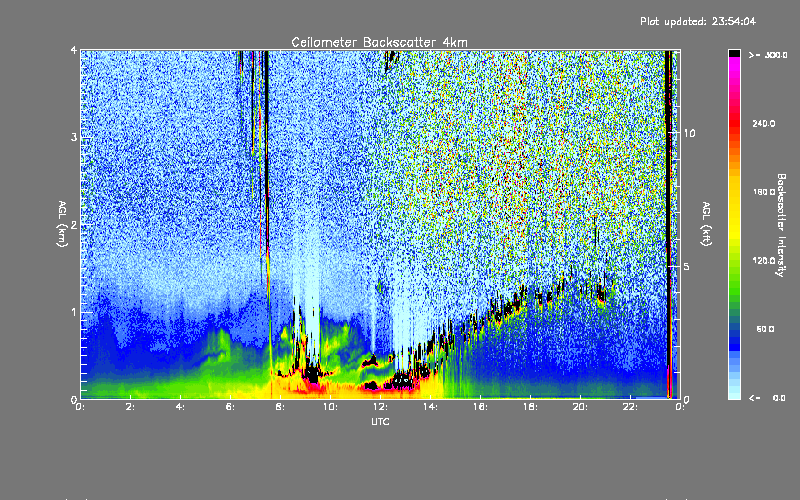Select the "22:" UTC hour tick label
800x500 pixels.
[630, 407]
